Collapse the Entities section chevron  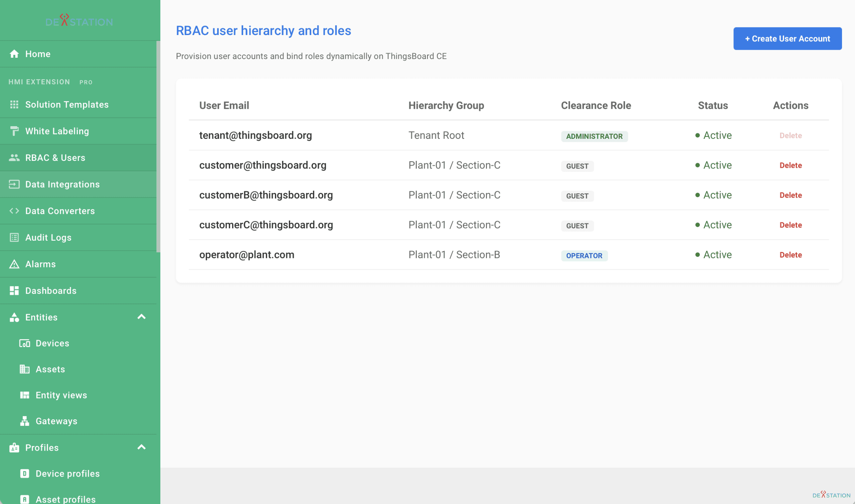click(x=141, y=317)
